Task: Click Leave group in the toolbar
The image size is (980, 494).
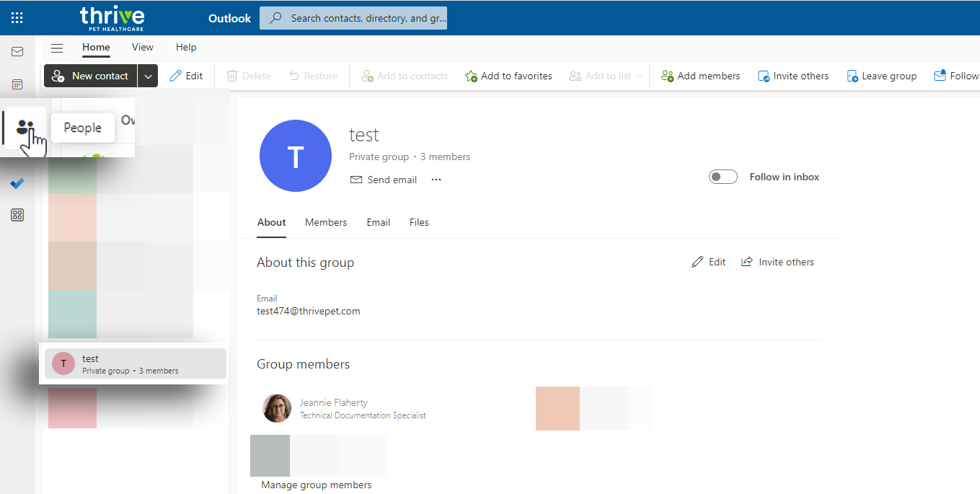Action: tap(881, 76)
